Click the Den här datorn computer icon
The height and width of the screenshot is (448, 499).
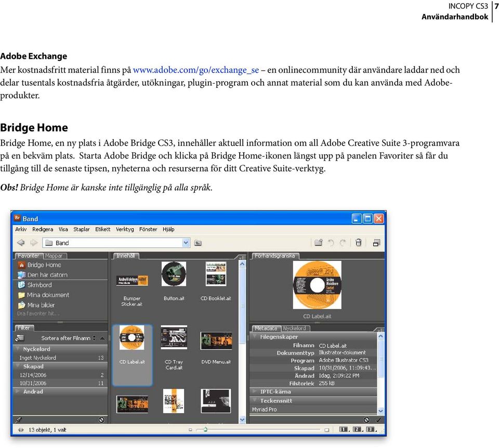coord(21,274)
